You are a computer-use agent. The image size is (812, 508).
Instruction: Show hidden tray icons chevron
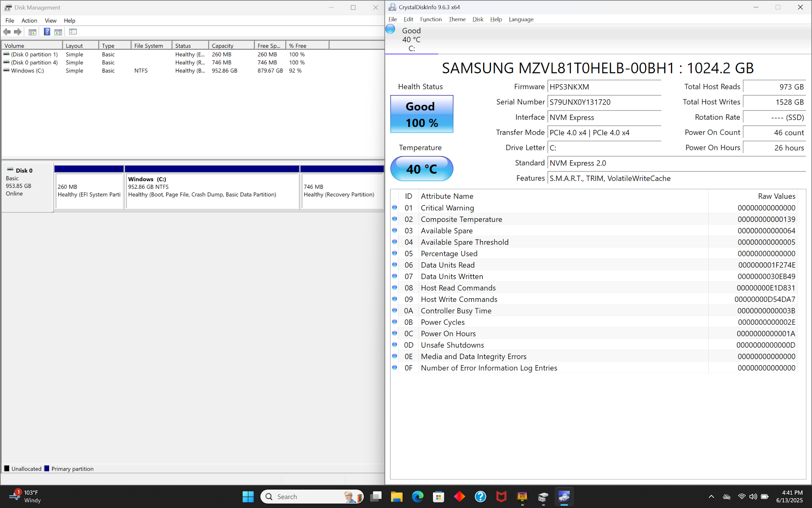(x=711, y=497)
